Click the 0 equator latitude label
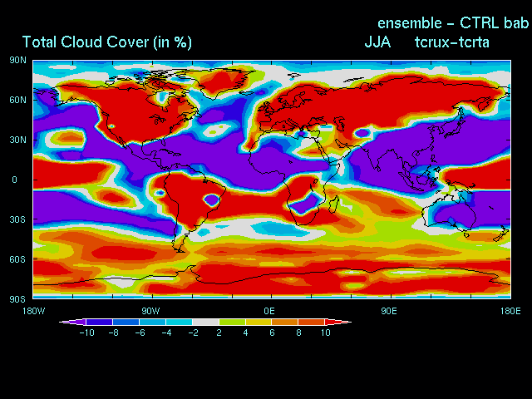532x399 pixels. tap(14, 180)
